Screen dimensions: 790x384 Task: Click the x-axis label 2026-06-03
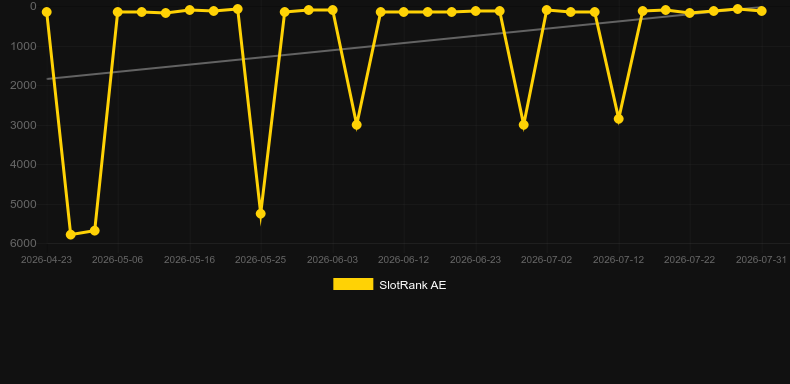[333, 260]
